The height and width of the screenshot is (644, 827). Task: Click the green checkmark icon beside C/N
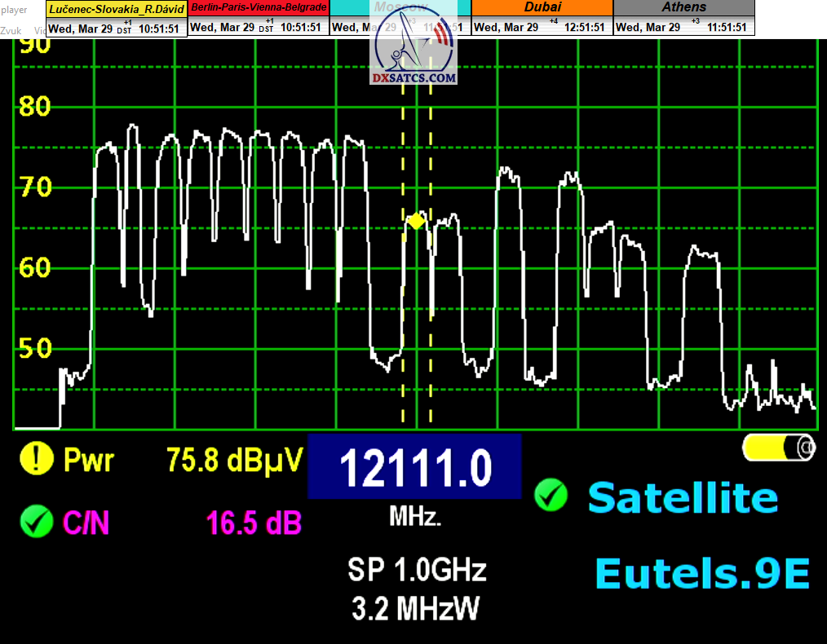(37, 521)
